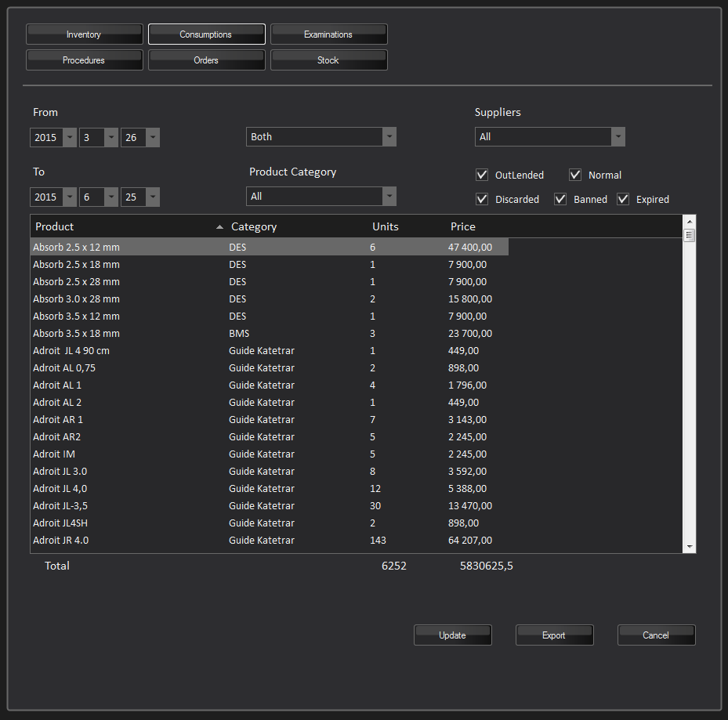Image resolution: width=728 pixels, height=720 pixels.
Task: Select row 'Adroit JL 4 90 cm'
Action: (x=270, y=350)
